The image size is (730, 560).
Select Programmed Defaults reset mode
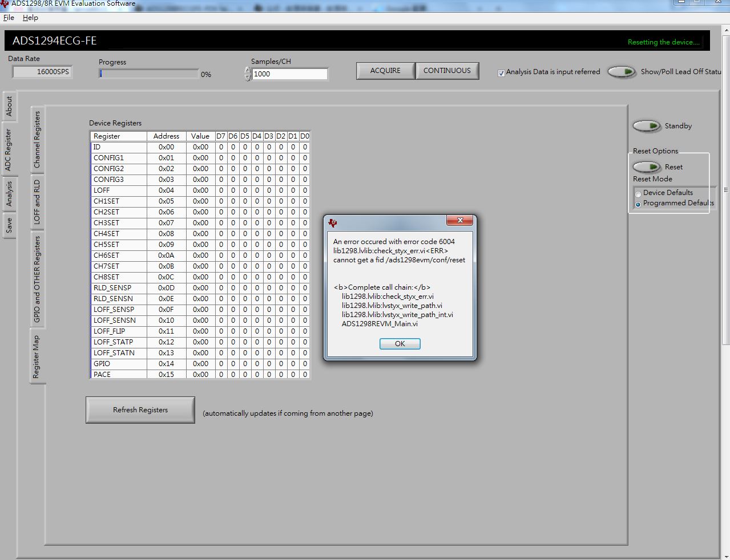coord(638,204)
